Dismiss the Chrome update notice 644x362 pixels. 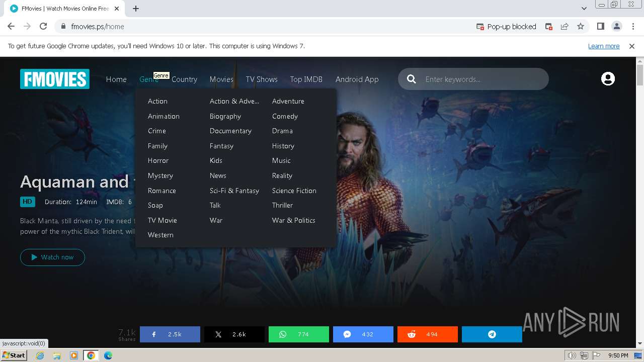click(x=632, y=46)
